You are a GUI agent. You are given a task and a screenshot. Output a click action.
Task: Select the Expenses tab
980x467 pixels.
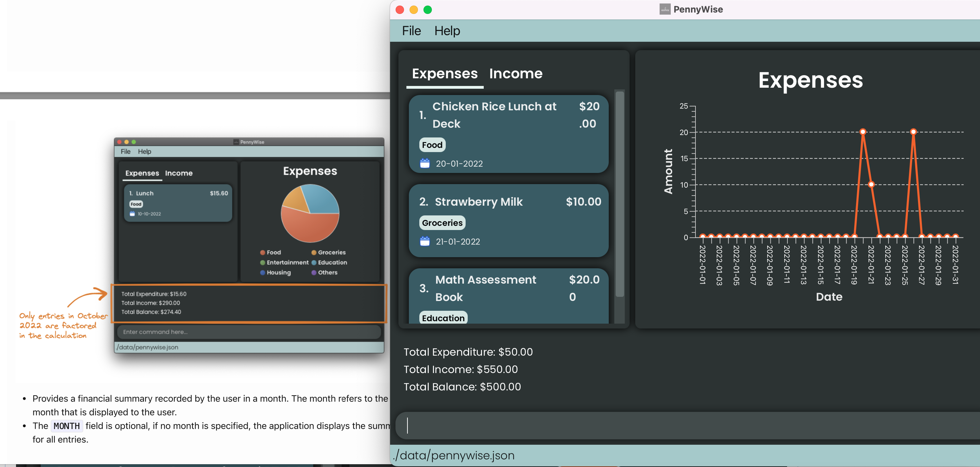(x=444, y=73)
